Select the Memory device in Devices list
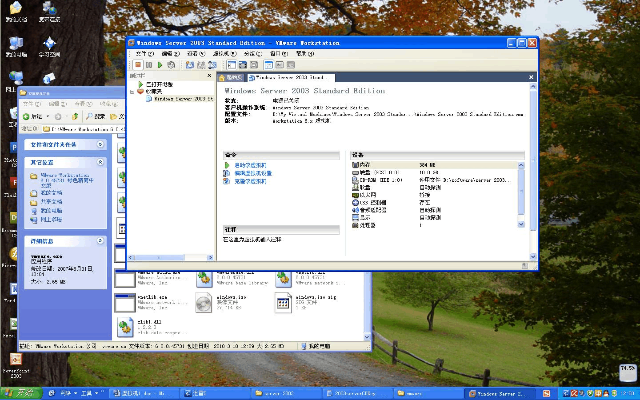The width and height of the screenshot is (640, 400). (364, 164)
